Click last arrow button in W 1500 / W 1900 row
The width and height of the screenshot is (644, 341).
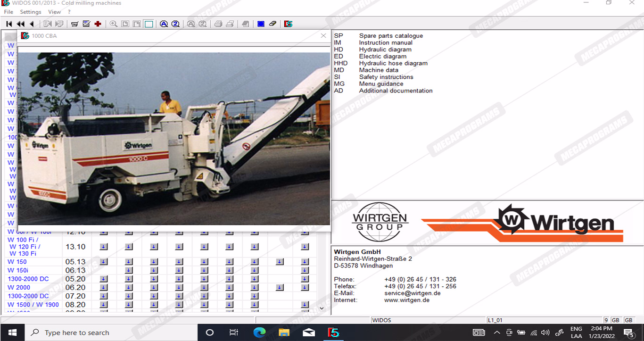(305, 305)
